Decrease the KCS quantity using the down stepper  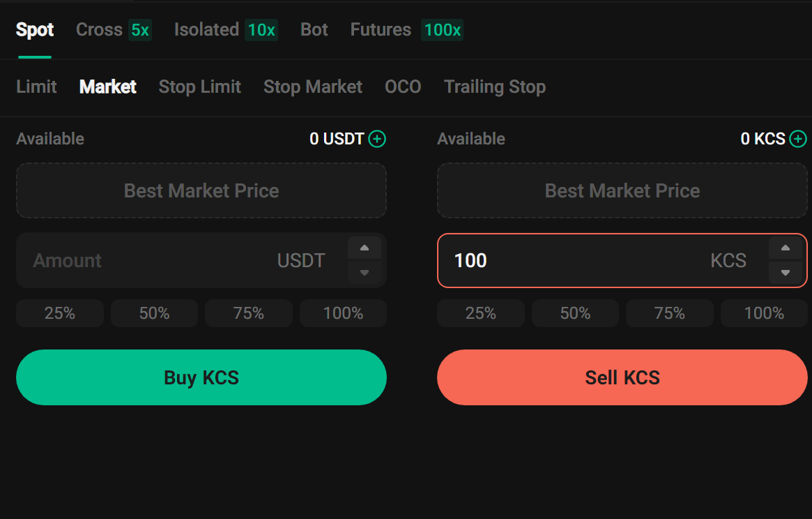coord(785,273)
